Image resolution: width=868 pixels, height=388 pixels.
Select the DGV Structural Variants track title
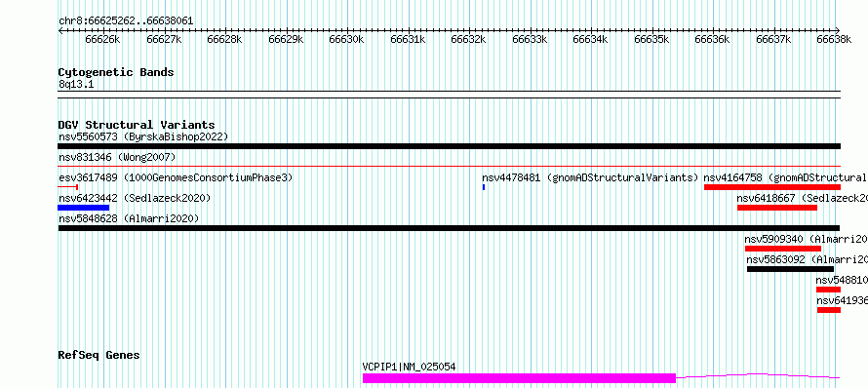(137, 125)
